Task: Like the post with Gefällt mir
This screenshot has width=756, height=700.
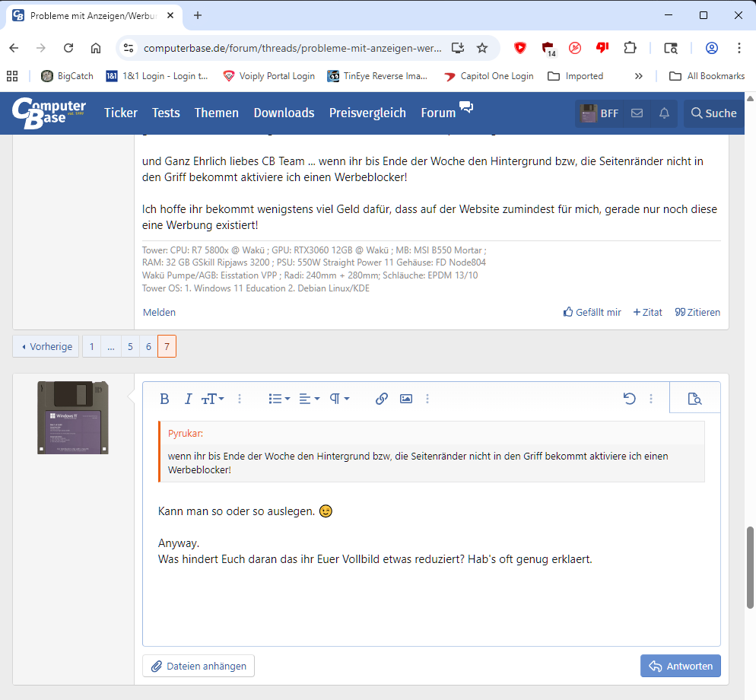Action: click(592, 312)
